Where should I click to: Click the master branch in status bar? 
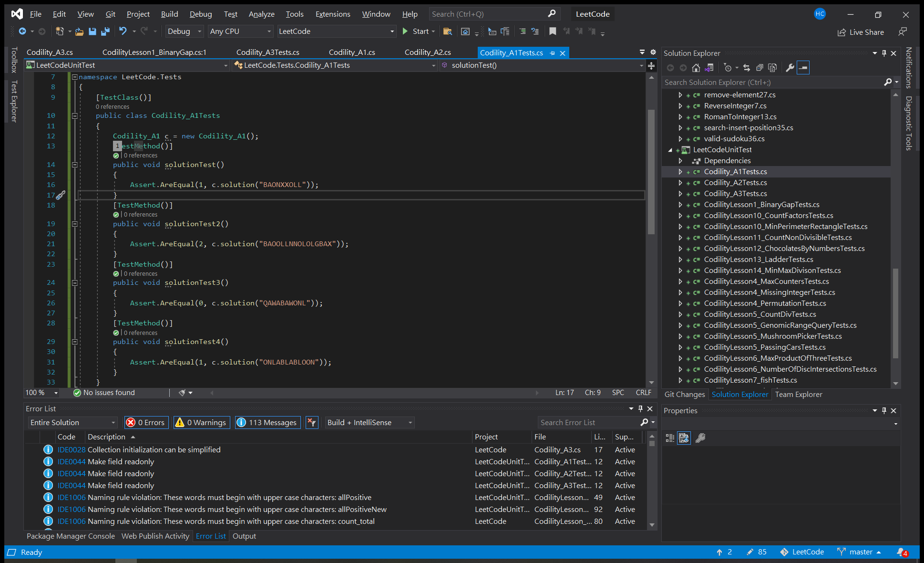coord(859,552)
